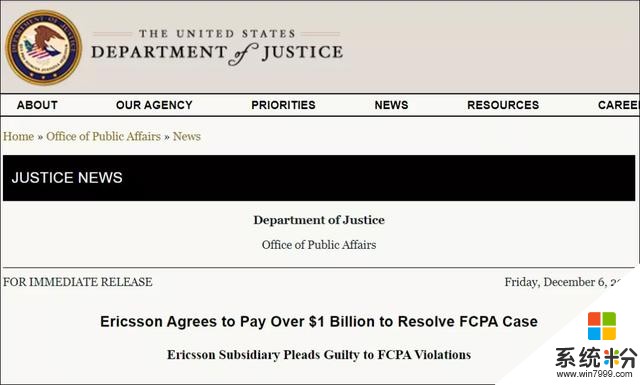Select the CAREERS navigation item
The height and width of the screenshot is (385, 640).
618,105
